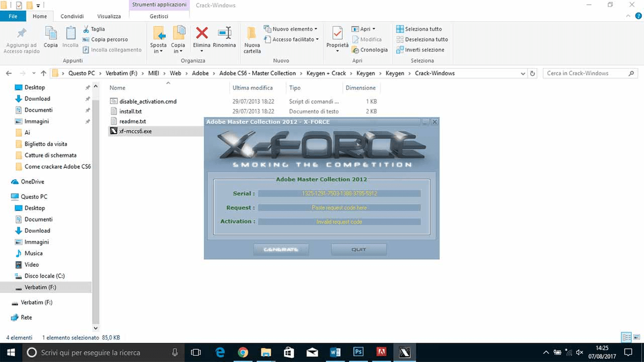
Task: Open the Condividi ribbon tab
Action: coord(71,16)
